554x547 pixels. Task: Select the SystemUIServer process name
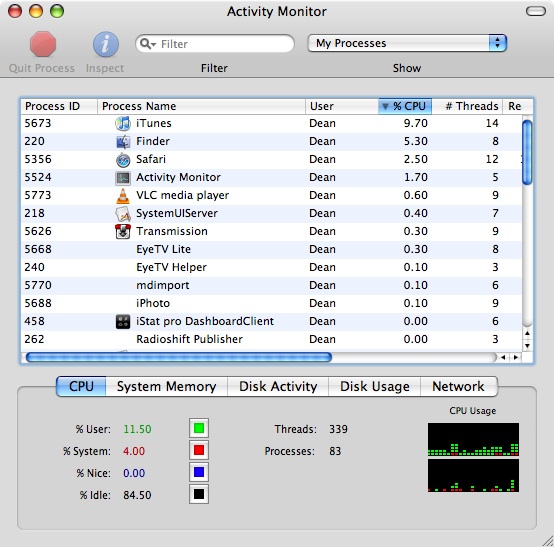click(177, 213)
